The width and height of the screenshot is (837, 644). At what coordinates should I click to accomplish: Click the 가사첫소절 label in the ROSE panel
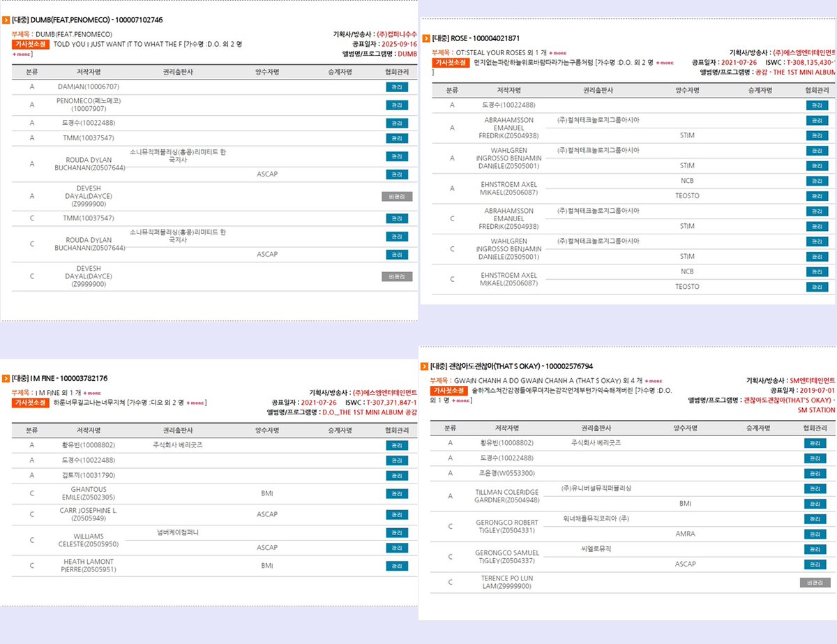[451, 63]
